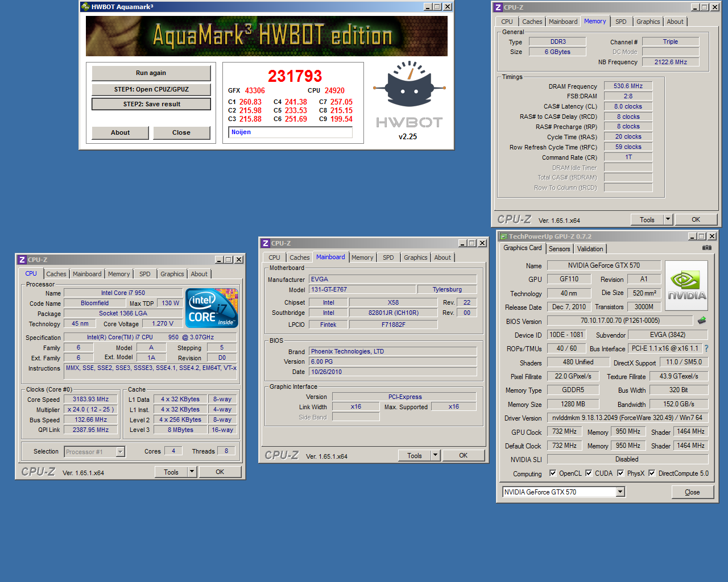Click the BIOS Version 70.10.17.00.70 field
This screenshot has height=582, width=728.
point(620,321)
